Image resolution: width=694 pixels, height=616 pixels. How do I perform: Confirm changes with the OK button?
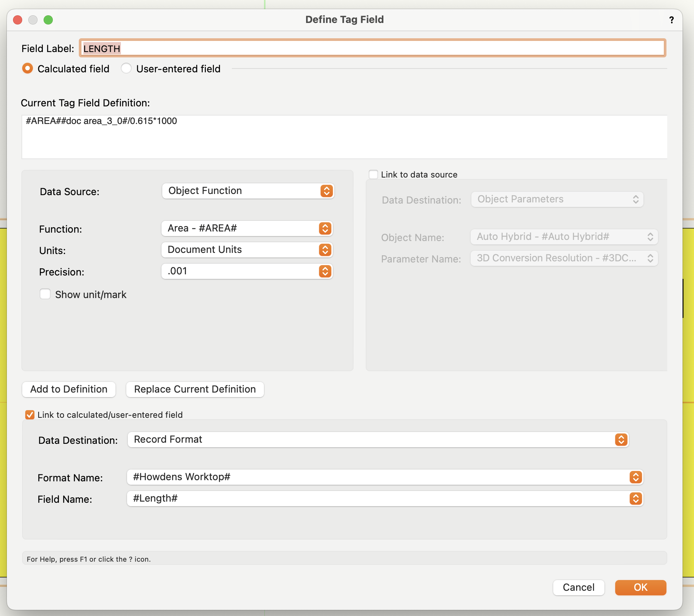640,588
